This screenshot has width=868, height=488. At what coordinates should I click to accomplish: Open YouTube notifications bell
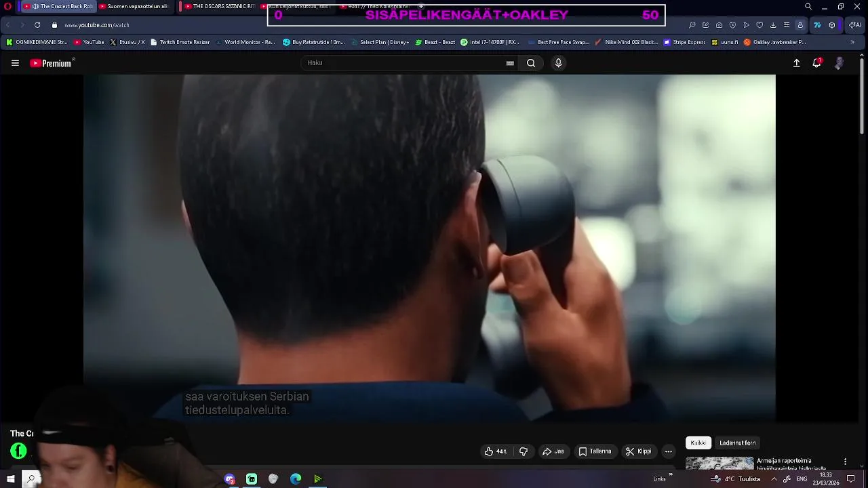tap(817, 63)
